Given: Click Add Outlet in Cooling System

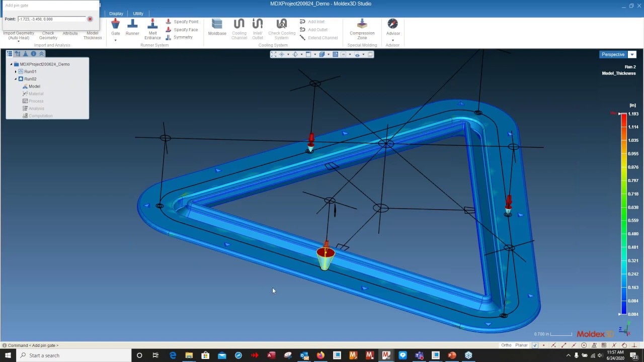Looking at the screenshot, I should click(313, 30).
